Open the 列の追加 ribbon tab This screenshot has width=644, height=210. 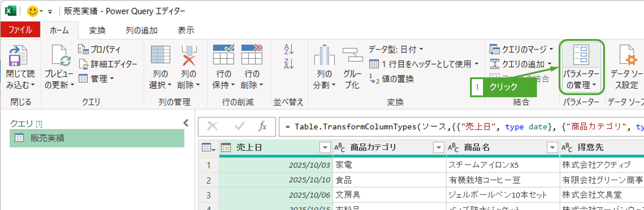pyautogui.click(x=141, y=30)
